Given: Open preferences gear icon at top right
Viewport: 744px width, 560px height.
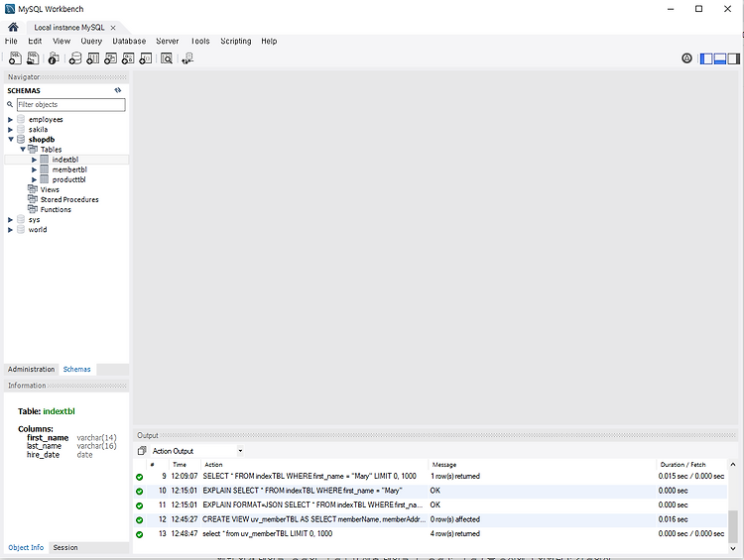Looking at the screenshot, I should click(x=686, y=58).
